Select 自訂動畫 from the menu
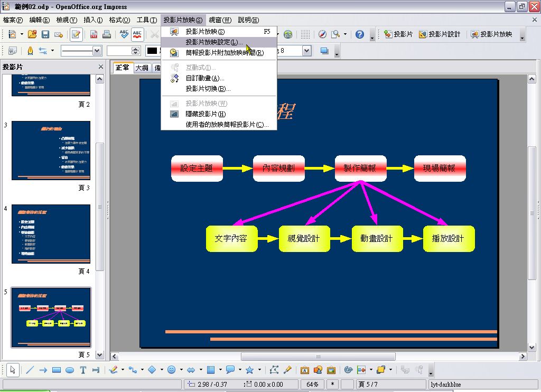 point(204,78)
